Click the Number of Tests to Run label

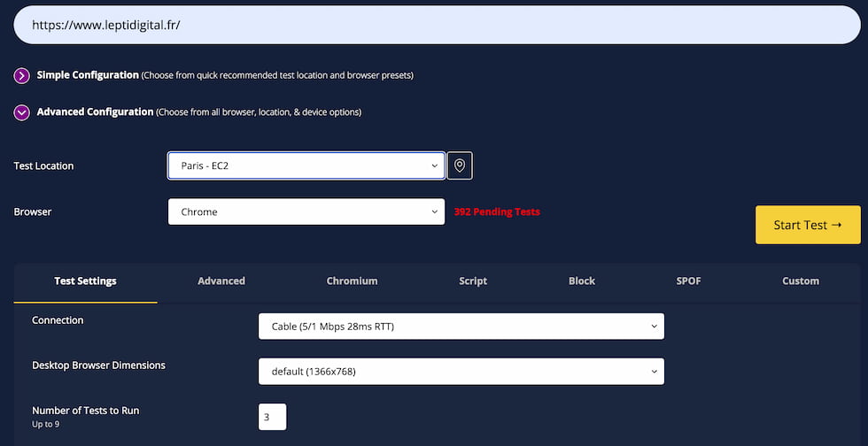(86, 411)
